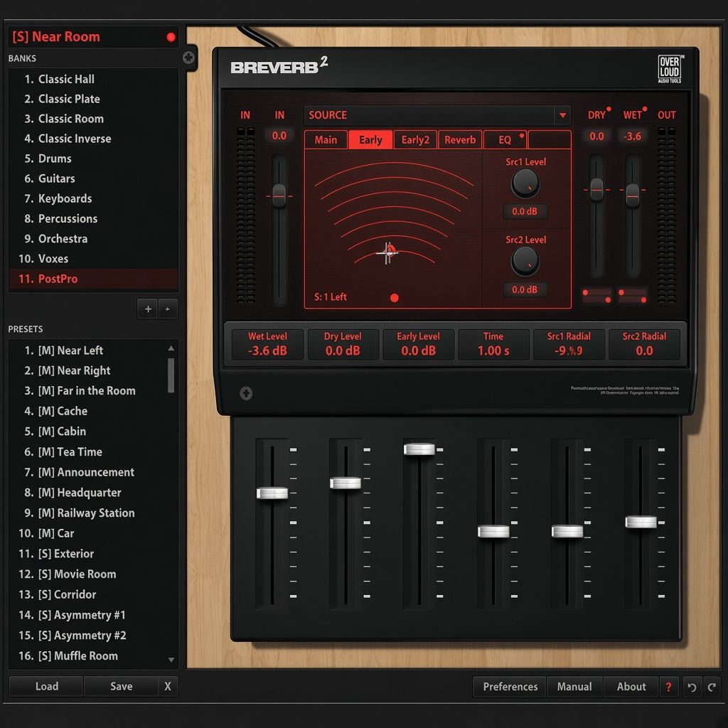Select the [M] Railway Station preset
The width and height of the screenshot is (728, 728).
point(88,513)
